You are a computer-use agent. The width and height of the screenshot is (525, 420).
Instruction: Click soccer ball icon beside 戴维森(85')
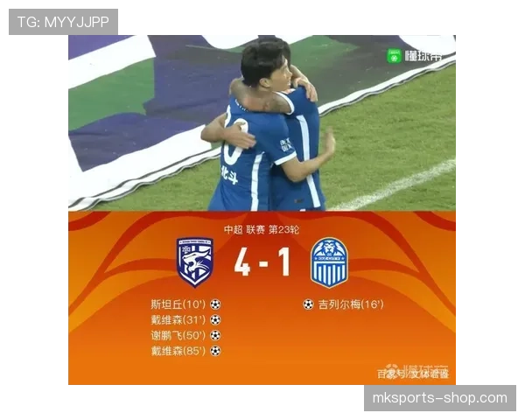tap(215, 351)
